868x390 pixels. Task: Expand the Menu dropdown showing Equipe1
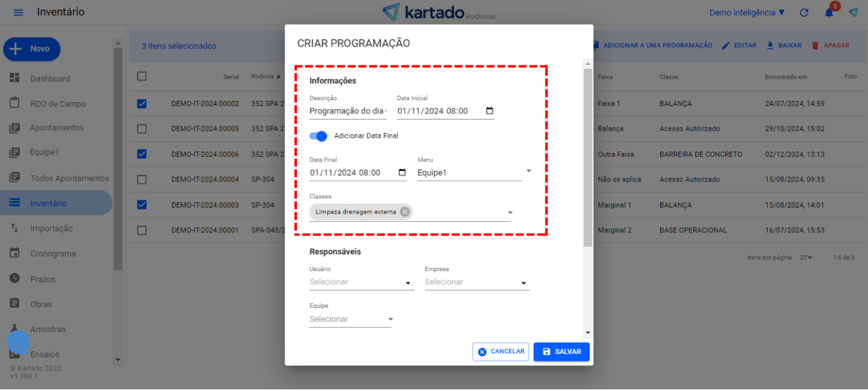coord(528,172)
